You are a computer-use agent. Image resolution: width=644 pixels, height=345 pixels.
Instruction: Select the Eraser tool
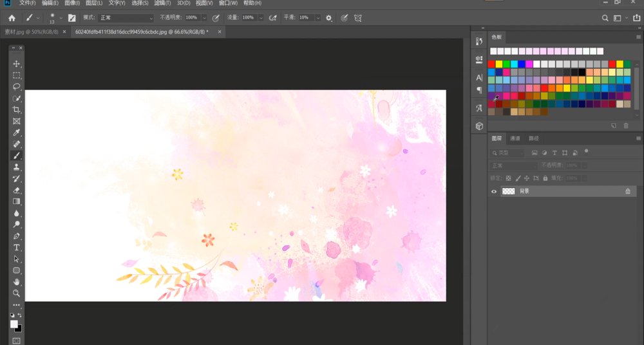[17, 190]
